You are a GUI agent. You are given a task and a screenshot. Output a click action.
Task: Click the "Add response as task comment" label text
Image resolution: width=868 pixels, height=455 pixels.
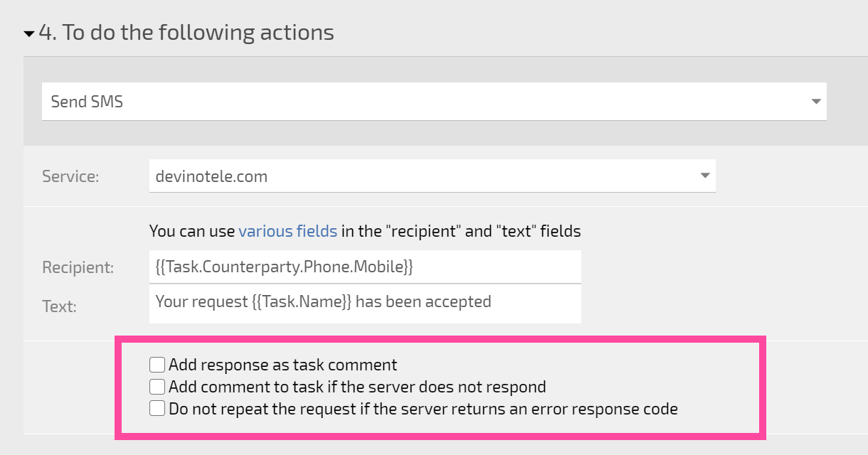coord(283,365)
